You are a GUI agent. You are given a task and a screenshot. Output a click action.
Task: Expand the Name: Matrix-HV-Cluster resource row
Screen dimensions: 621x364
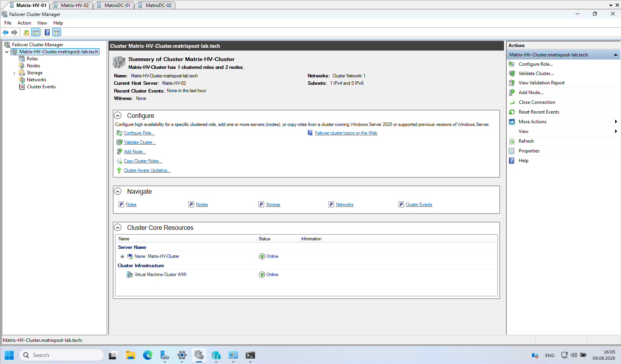pos(122,256)
